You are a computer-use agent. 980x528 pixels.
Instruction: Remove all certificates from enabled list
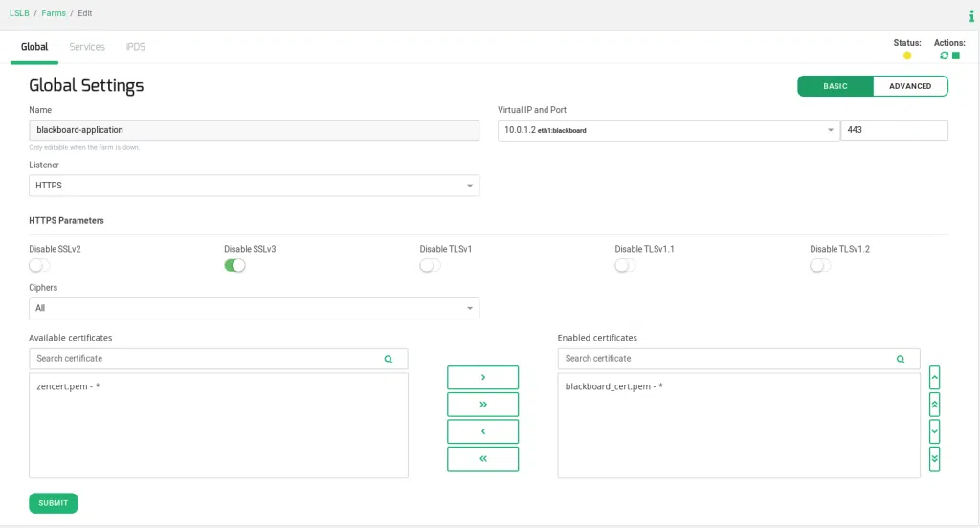click(x=482, y=459)
